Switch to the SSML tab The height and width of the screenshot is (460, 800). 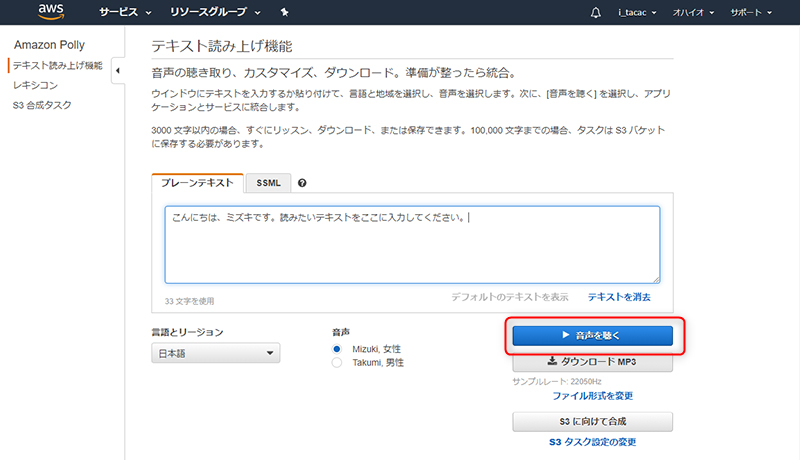coord(268,183)
